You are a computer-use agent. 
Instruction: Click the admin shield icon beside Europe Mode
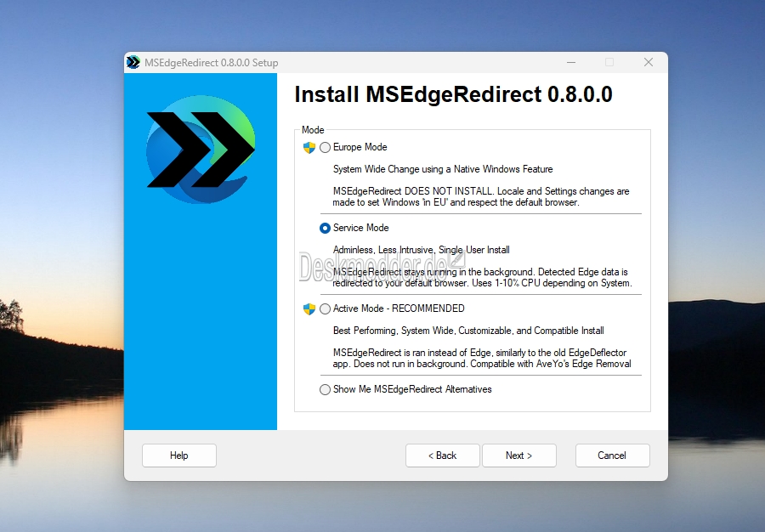[309, 147]
